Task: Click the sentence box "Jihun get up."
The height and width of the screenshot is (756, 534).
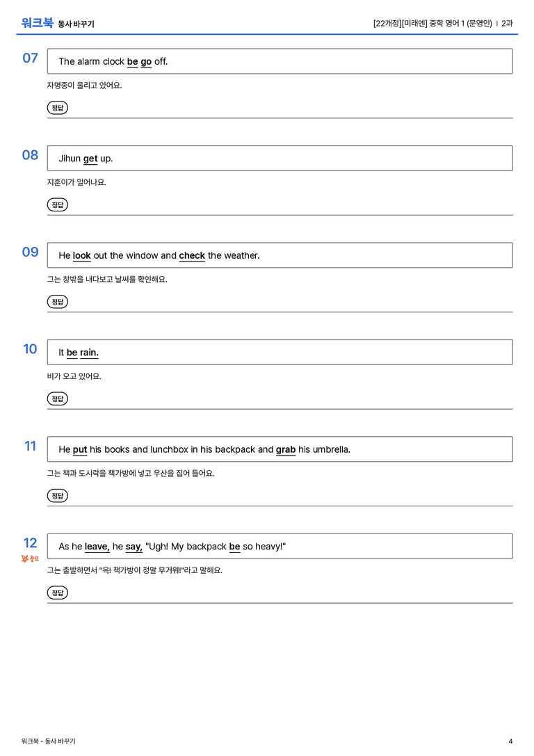Action: click(280, 158)
